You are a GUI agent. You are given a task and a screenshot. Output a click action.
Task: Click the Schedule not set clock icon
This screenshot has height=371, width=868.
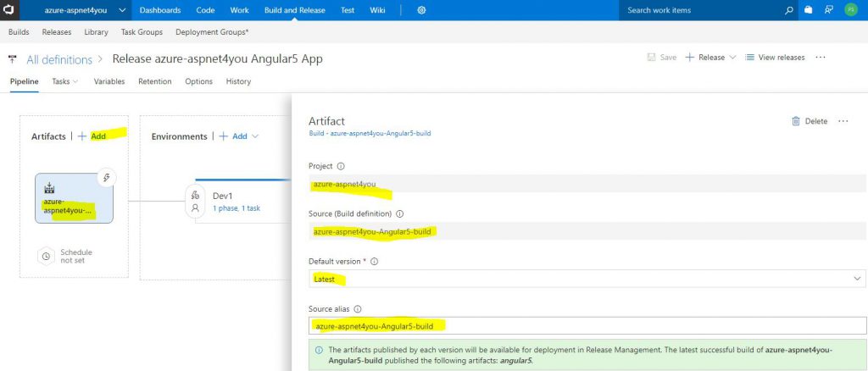coord(47,257)
